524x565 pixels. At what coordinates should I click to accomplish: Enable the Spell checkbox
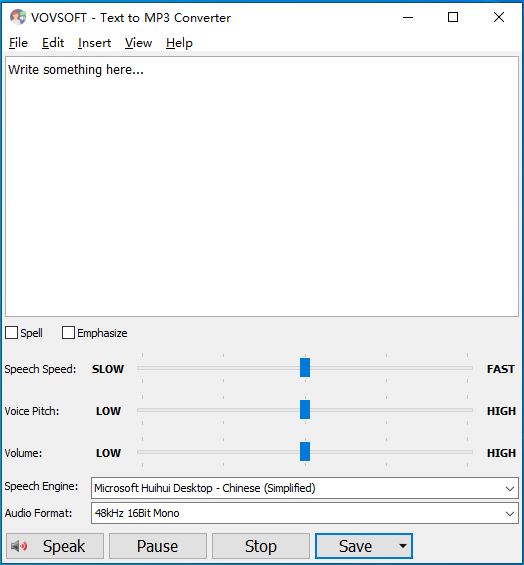click(12, 333)
